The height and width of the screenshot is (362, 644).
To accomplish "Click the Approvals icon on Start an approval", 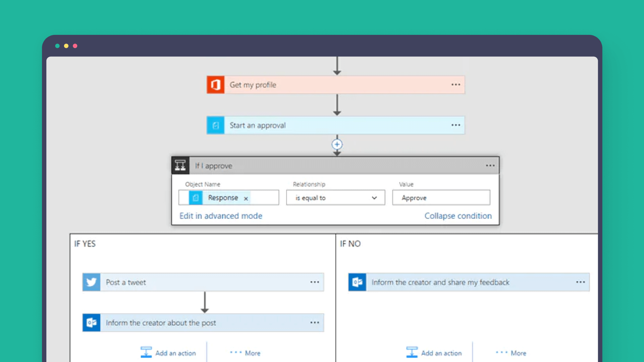I will tap(215, 125).
